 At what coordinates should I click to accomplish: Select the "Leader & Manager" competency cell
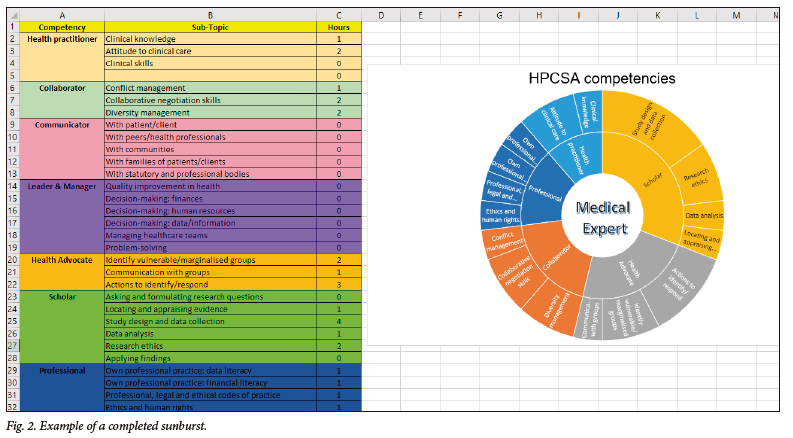(61, 186)
